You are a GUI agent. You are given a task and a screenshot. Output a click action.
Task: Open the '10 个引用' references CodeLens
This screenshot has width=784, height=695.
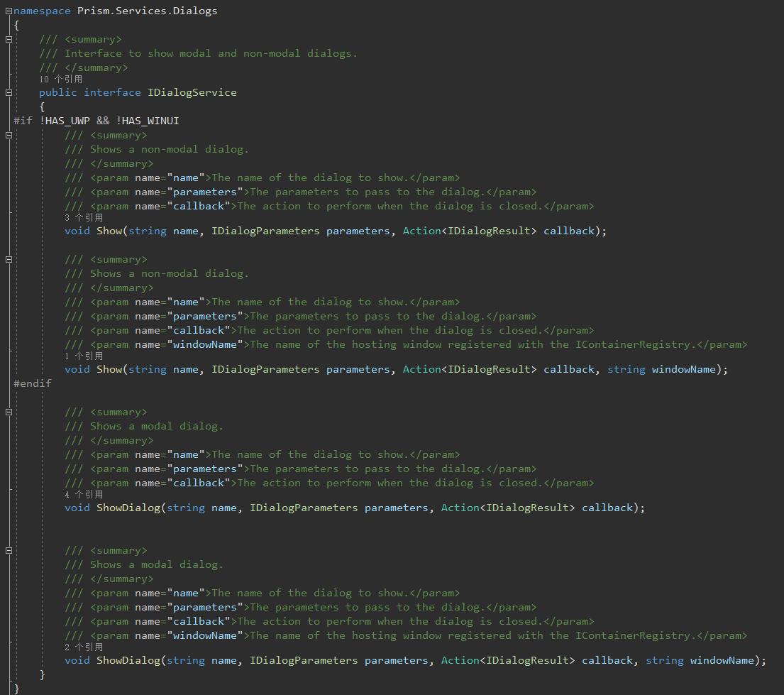(60, 79)
